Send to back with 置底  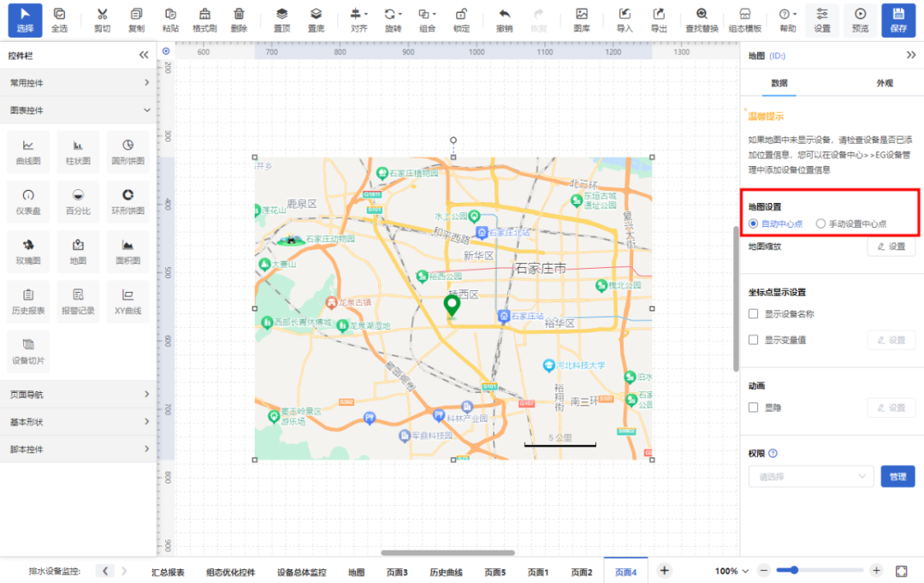point(316,20)
